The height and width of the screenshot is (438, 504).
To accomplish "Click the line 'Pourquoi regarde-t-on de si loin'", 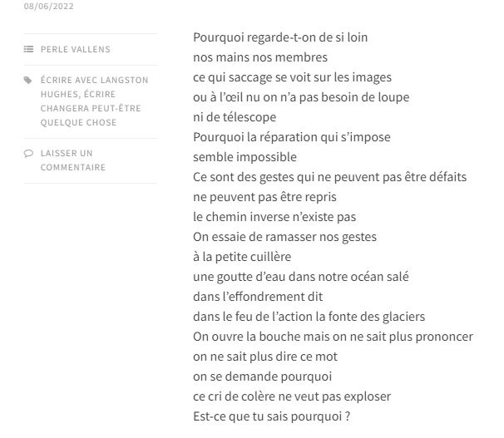I will [280, 37].
